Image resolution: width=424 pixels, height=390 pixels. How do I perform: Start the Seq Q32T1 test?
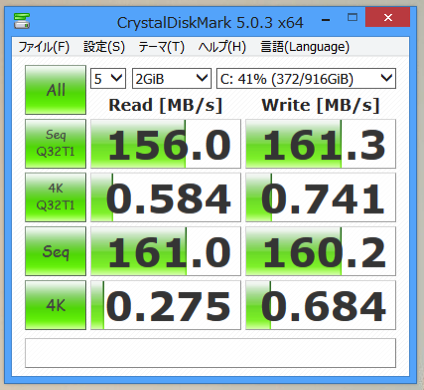(x=56, y=144)
